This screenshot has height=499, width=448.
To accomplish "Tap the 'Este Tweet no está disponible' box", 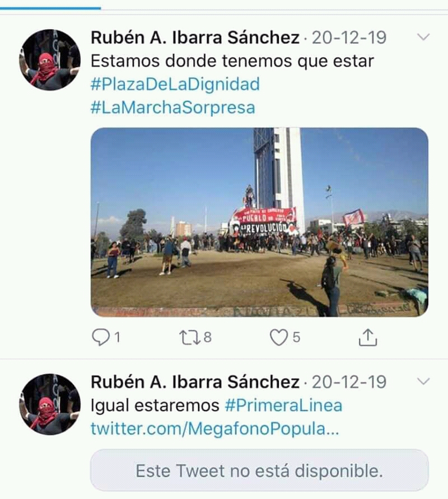I will coord(259,470).
